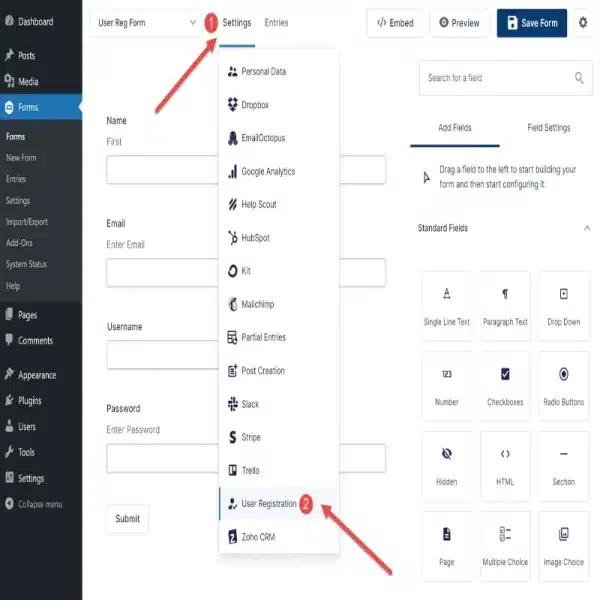Open System Status submenu link

point(26,264)
